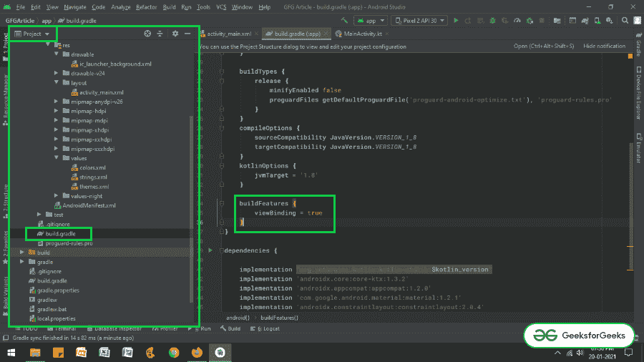
Task: Open the Profiler gauge toolbar icon
Action: [517, 21]
